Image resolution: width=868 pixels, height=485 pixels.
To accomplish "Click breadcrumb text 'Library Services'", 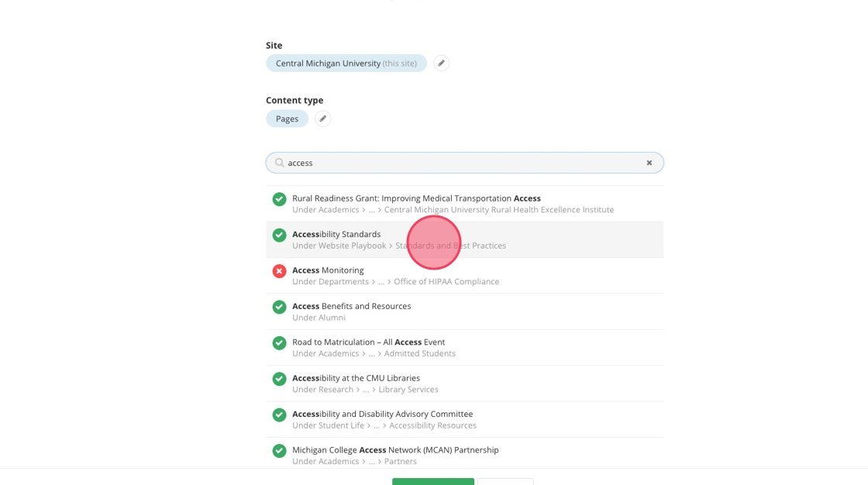I will tap(408, 390).
